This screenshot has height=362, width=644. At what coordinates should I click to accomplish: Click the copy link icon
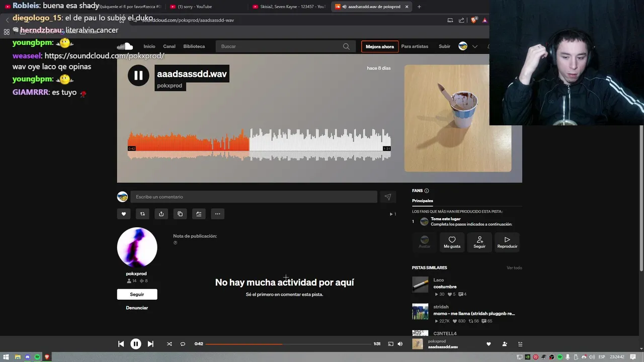pos(180,214)
